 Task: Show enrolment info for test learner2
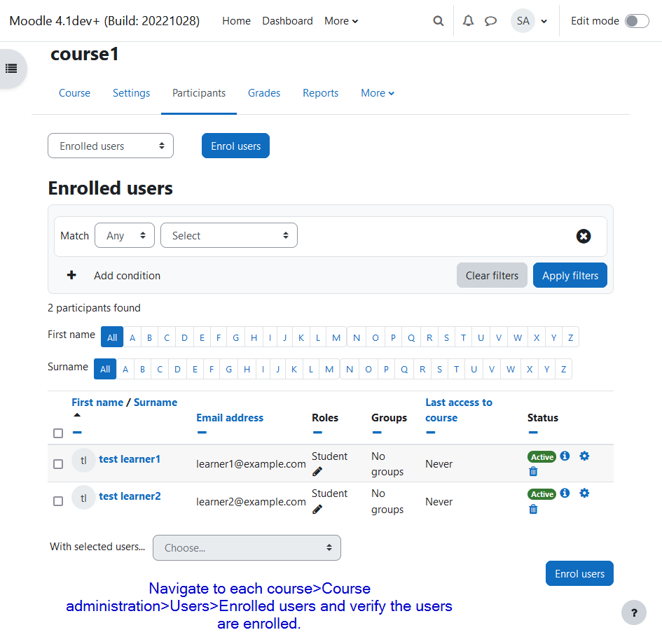(565, 493)
